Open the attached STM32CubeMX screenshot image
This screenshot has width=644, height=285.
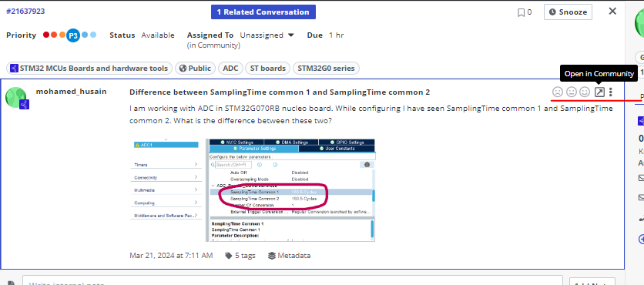(253, 189)
